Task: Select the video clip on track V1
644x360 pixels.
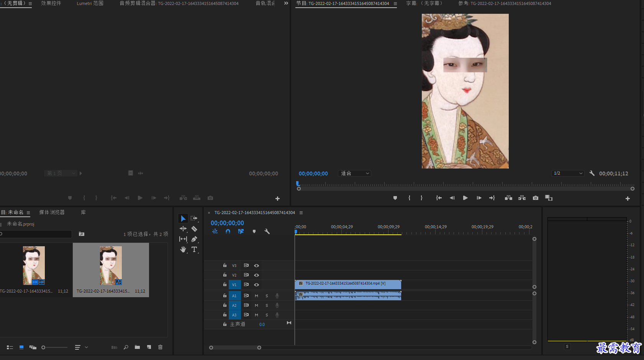Action: (x=348, y=285)
